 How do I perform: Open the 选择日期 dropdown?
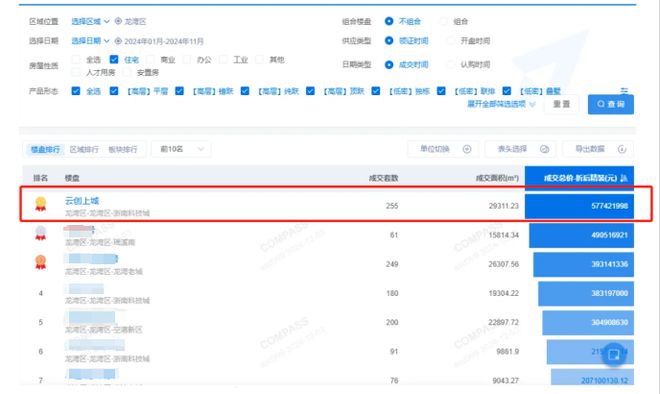[90, 41]
